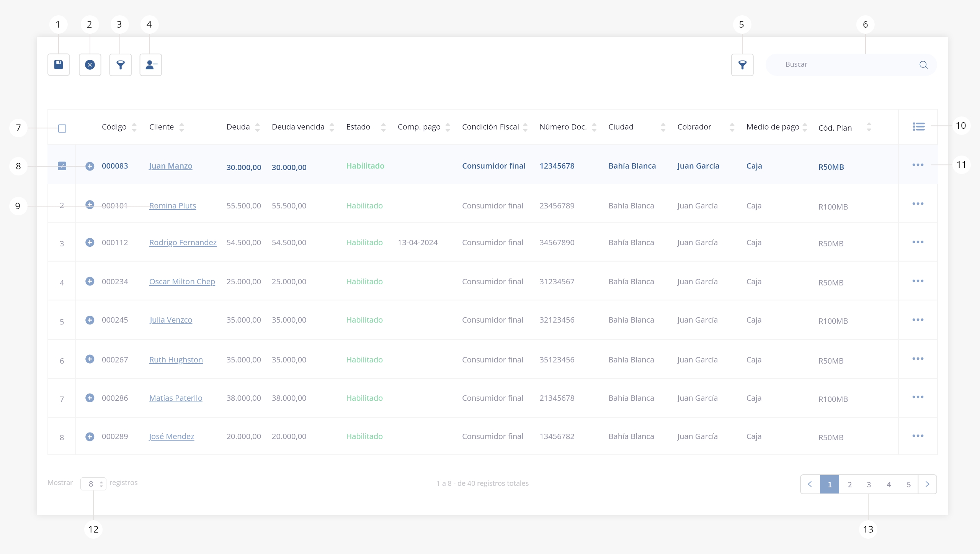Expand row 000112 with plus icon
The height and width of the screenshot is (554, 980).
tap(90, 242)
